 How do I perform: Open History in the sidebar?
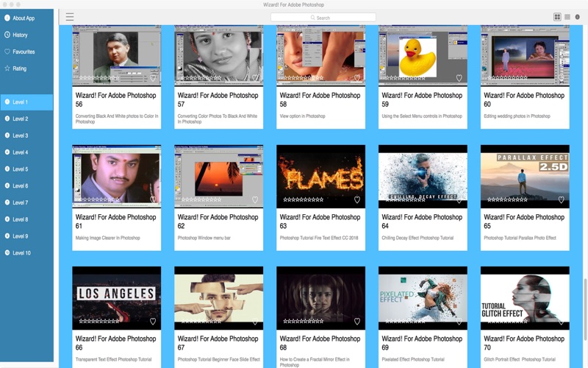pyautogui.click(x=16, y=35)
